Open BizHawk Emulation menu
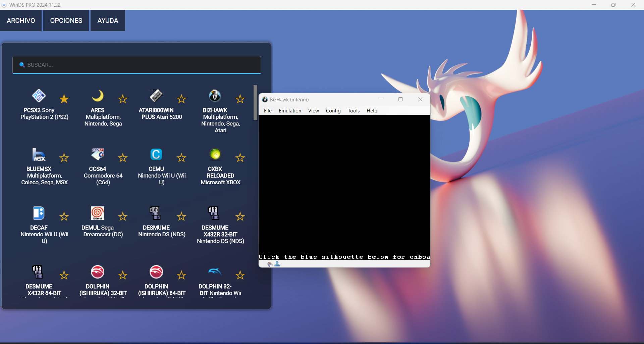 (x=290, y=111)
